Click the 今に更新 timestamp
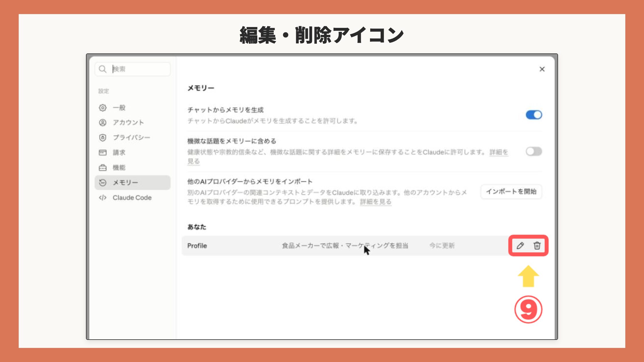 coord(442,246)
